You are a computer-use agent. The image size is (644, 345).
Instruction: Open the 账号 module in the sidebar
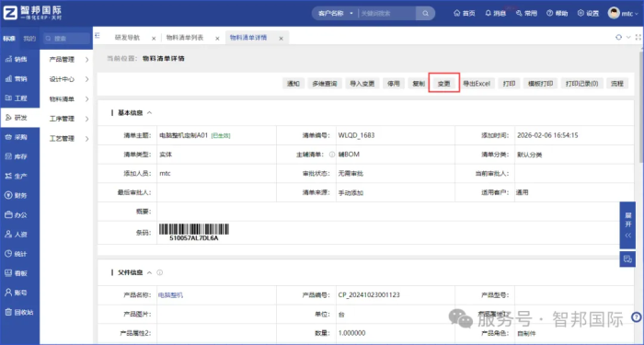pyautogui.click(x=17, y=293)
